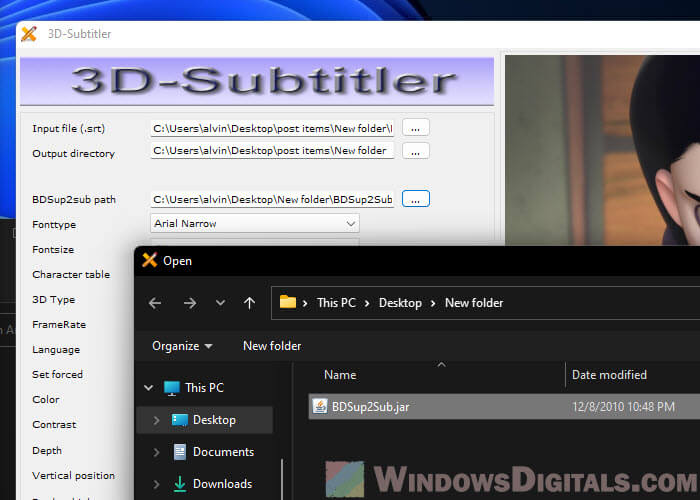Select This PC breadcrumb segment

(x=336, y=303)
